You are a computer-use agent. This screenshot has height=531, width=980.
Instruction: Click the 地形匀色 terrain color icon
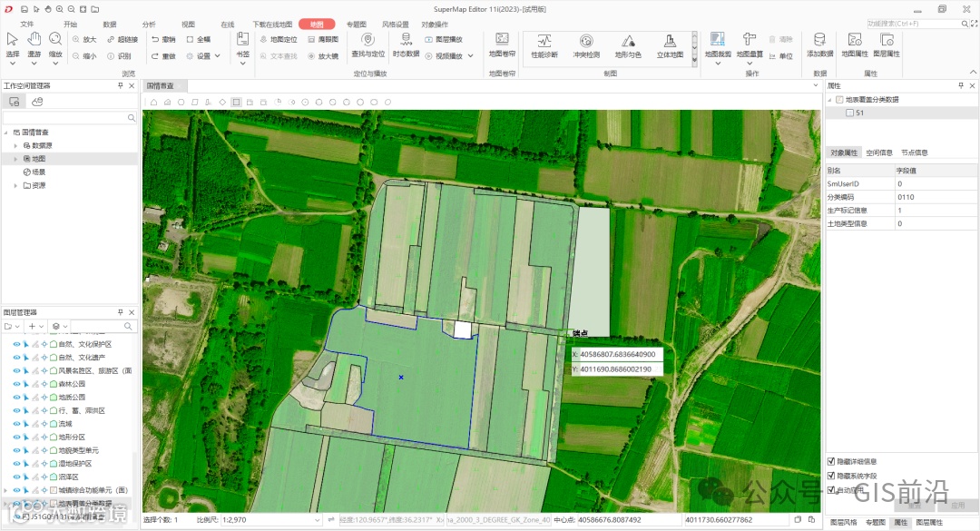(628, 42)
